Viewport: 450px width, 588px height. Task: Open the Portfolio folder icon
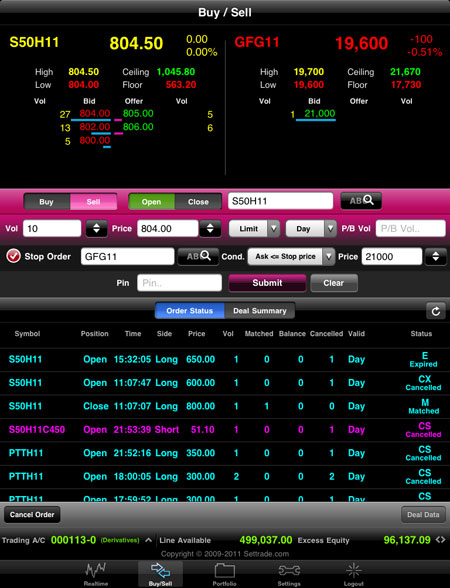point(225,571)
